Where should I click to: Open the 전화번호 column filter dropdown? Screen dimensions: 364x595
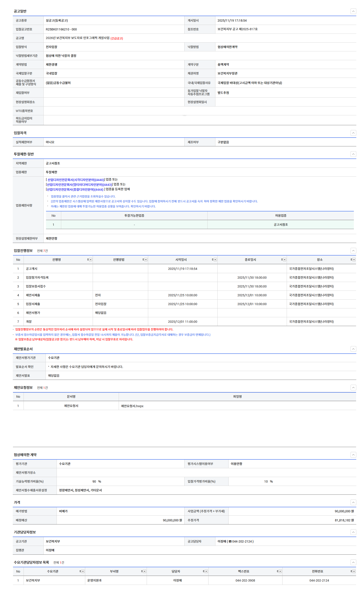(x=354, y=571)
